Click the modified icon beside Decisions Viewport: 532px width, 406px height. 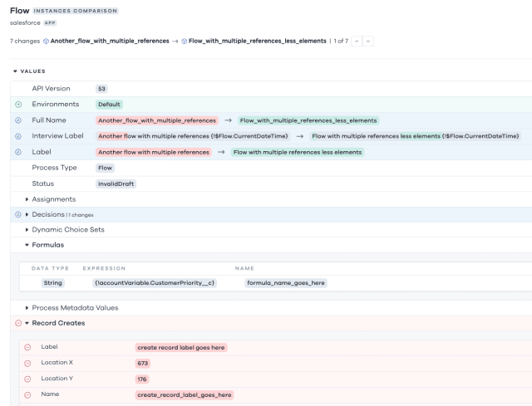coord(18,214)
